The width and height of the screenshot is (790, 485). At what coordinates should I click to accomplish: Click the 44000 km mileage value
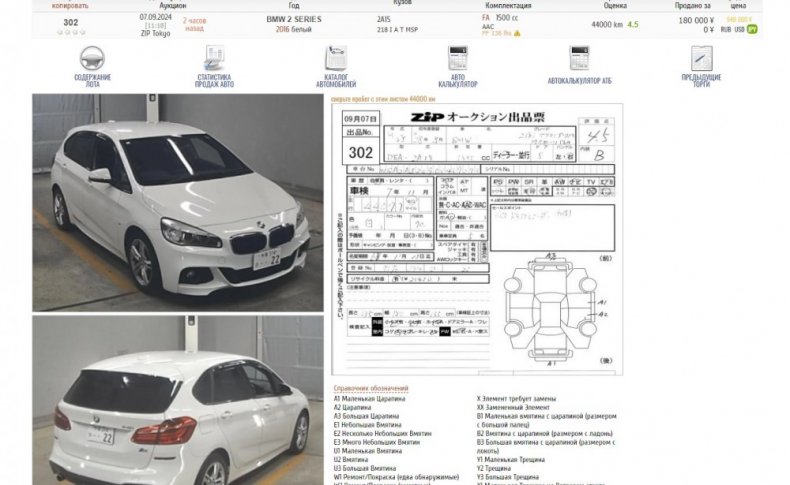(607, 24)
